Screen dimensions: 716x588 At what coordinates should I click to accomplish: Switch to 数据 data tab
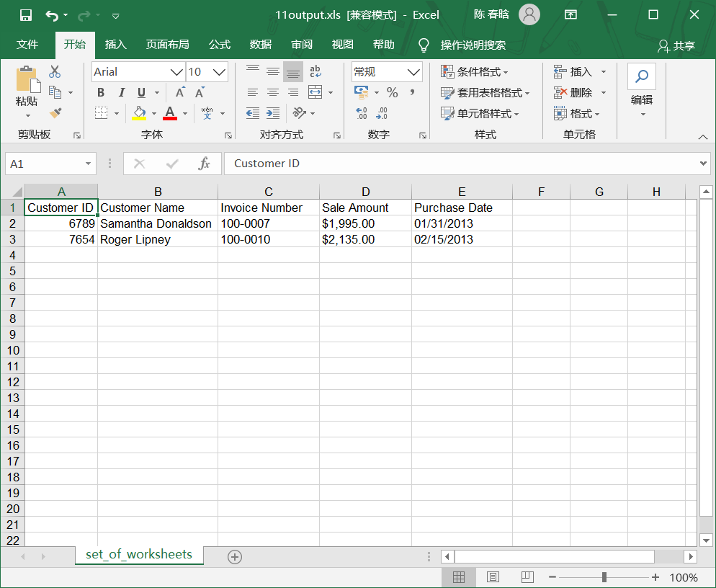click(261, 45)
